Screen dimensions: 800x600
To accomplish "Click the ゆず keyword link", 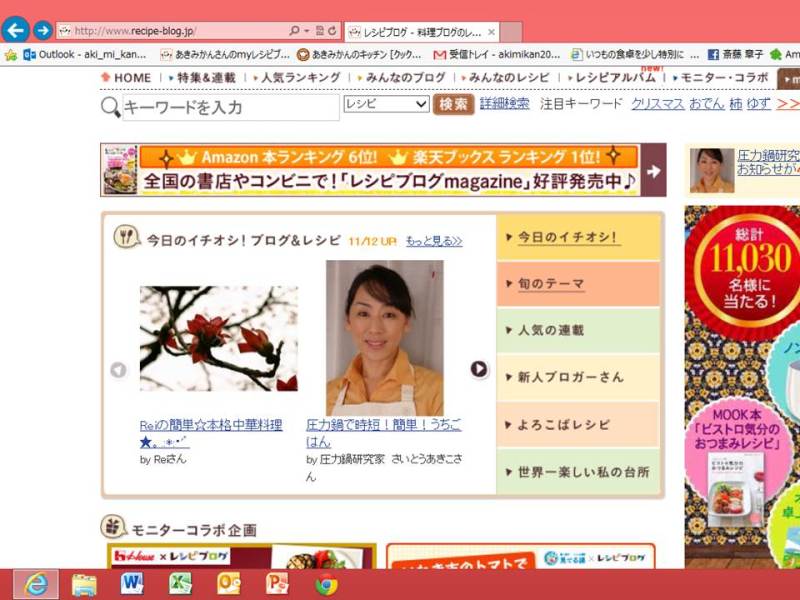I will pyautogui.click(x=759, y=104).
